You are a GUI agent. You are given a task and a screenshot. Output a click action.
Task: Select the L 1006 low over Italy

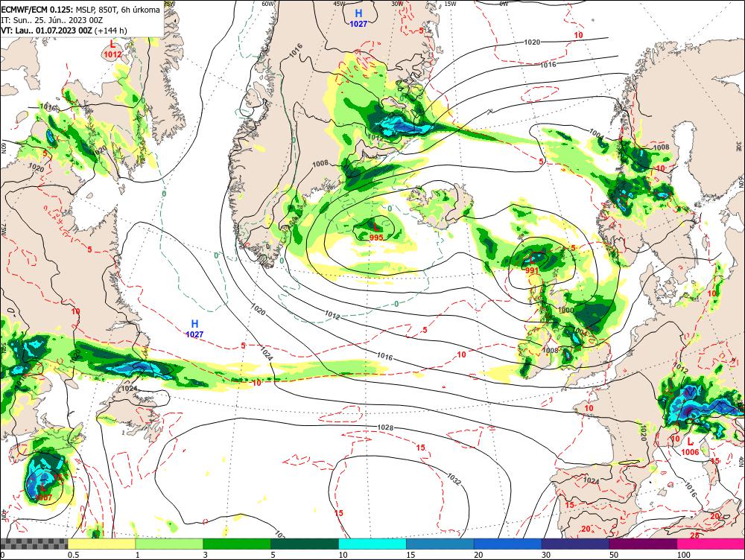690,448
